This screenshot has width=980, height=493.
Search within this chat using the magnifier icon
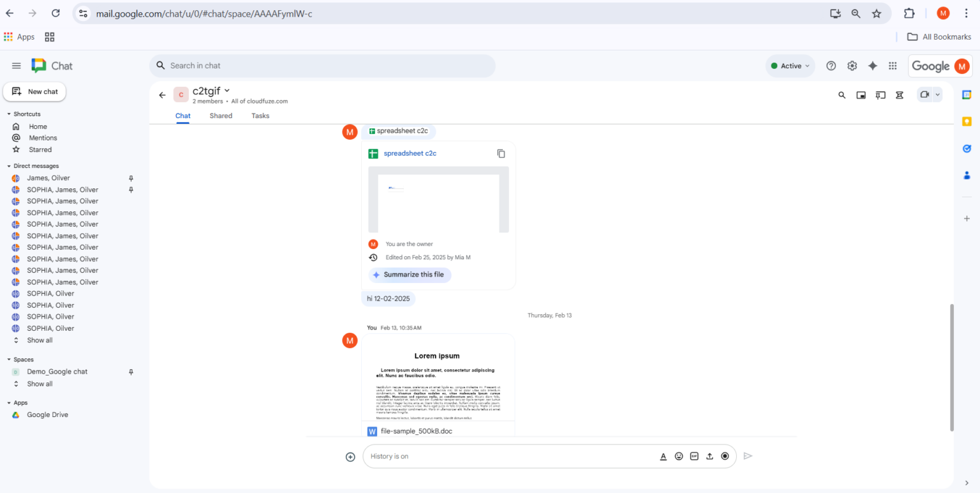(x=842, y=95)
